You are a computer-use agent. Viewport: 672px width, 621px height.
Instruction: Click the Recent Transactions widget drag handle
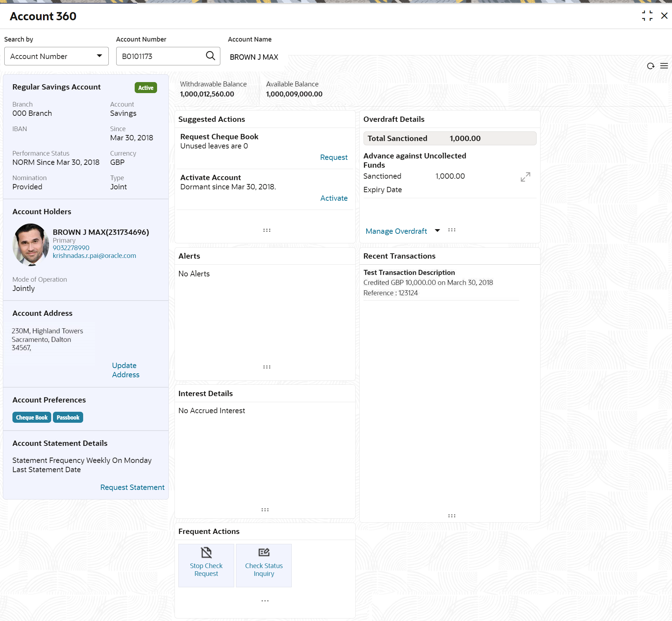click(x=451, y=515)
